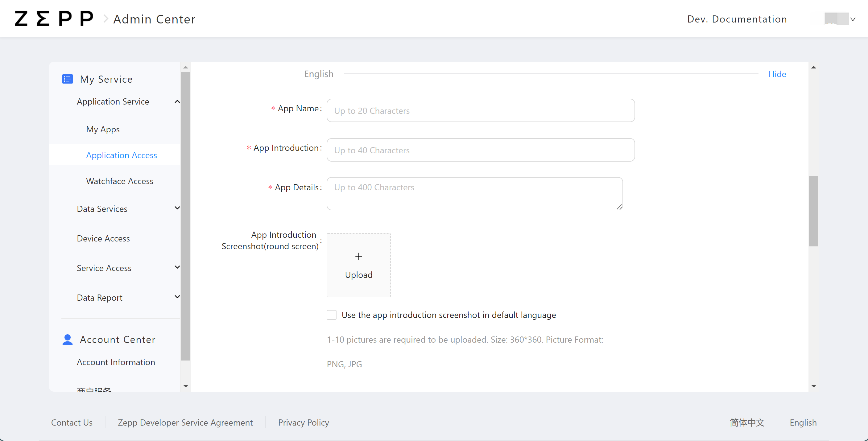The width and height of the screenshot is (868, 441).
Task: Open Account Information menu item
Action: (x=116, y=362)
